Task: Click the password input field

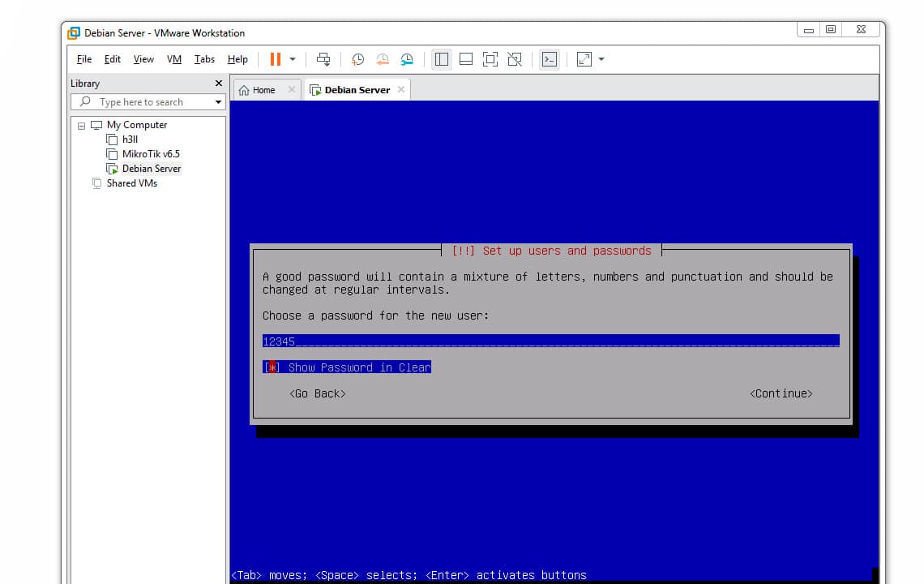Action: [x=550, y=341]
